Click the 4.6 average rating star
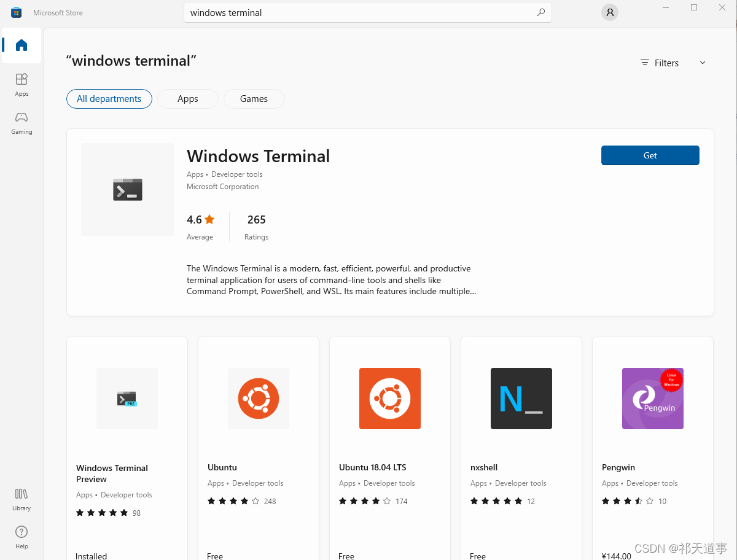The height and width of the screenshot is (560, 737). pyautogui.click(x=209, y=219)
